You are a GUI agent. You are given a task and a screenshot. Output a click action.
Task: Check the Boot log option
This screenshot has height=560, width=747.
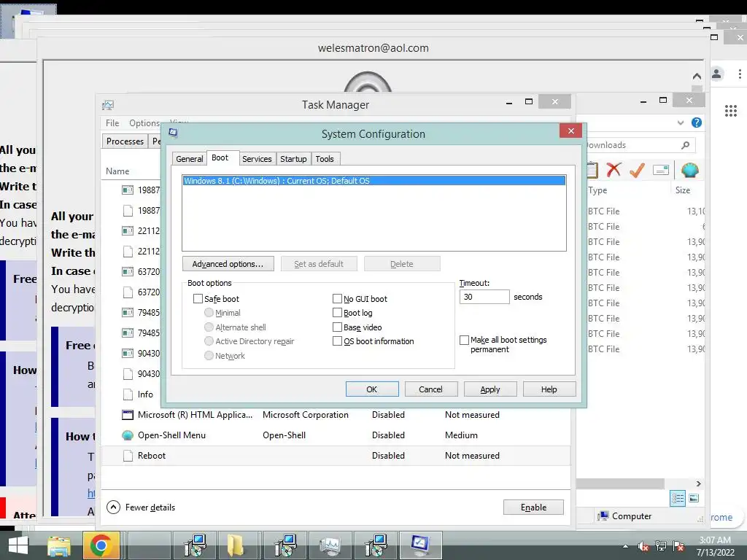pos(337,312)
